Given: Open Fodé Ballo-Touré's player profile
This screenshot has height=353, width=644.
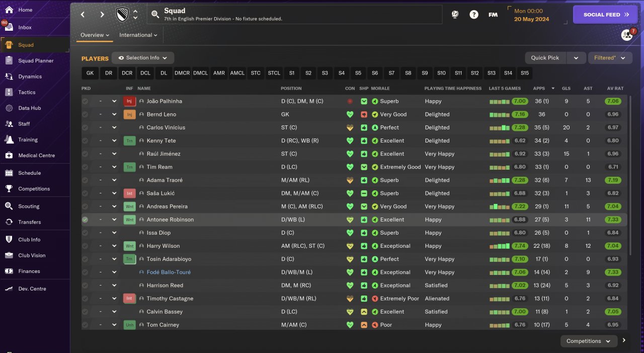Looking at the screenshot, I should (169, 272).
